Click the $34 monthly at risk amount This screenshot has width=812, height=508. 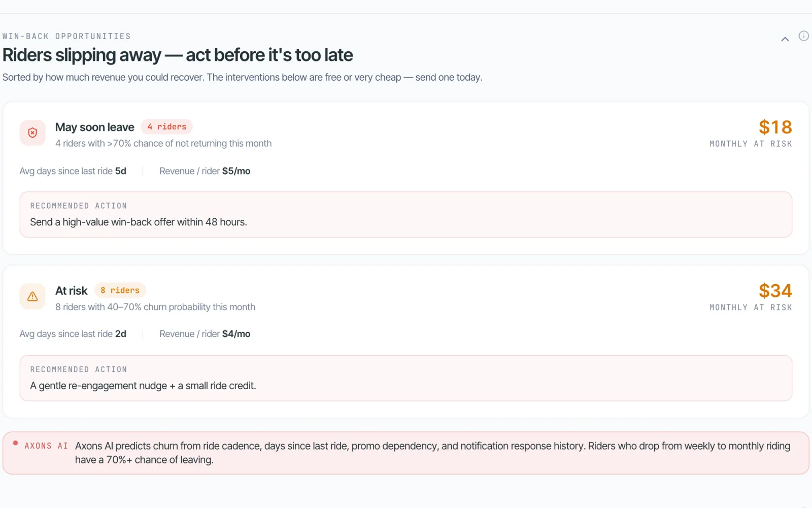click(x=775, y=291)
